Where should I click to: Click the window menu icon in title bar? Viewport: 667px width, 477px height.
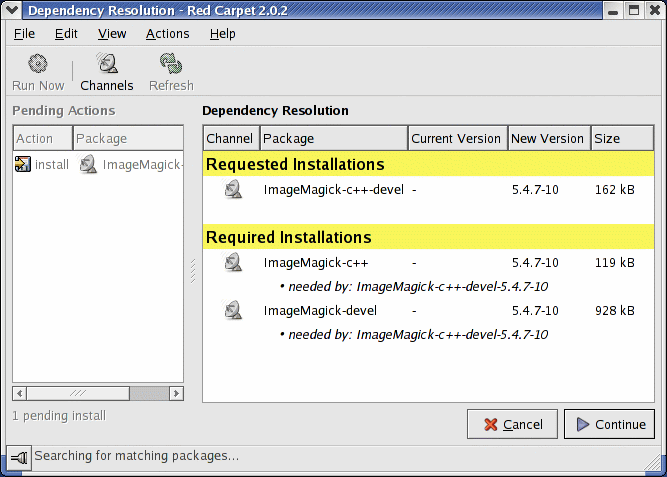tap(12, 11)
